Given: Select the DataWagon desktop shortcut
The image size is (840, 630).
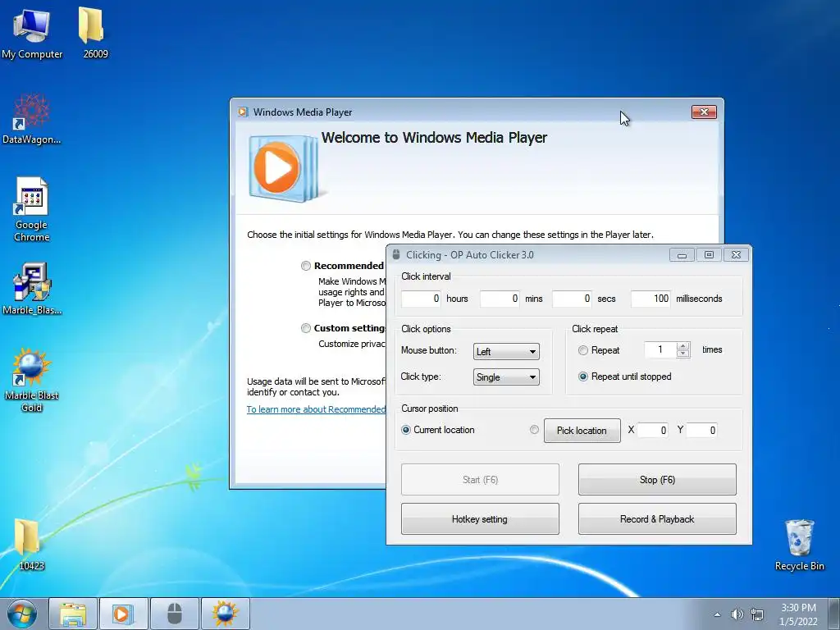Looking at the screenshot, I should tap(32, 119).
